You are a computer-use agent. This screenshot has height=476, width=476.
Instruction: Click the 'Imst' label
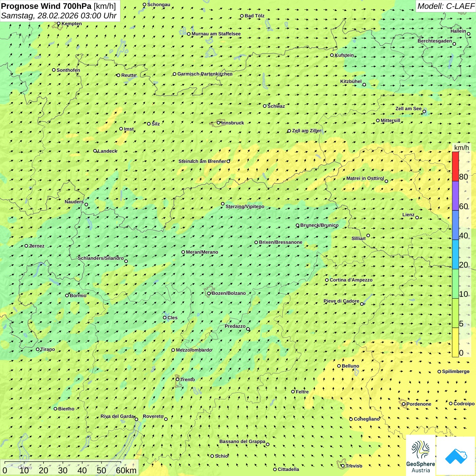click(x=129, y=129)
